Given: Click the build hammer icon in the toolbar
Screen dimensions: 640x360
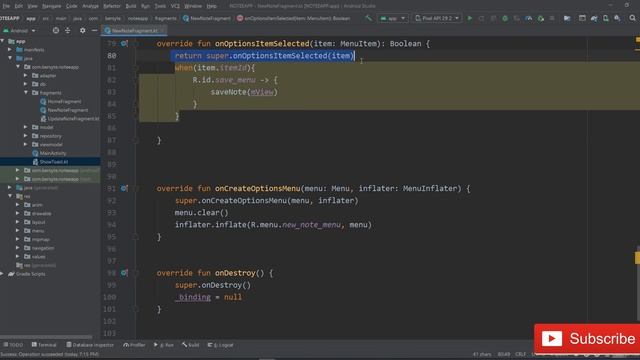Looking at the screenshot, I should pos(369,18).
